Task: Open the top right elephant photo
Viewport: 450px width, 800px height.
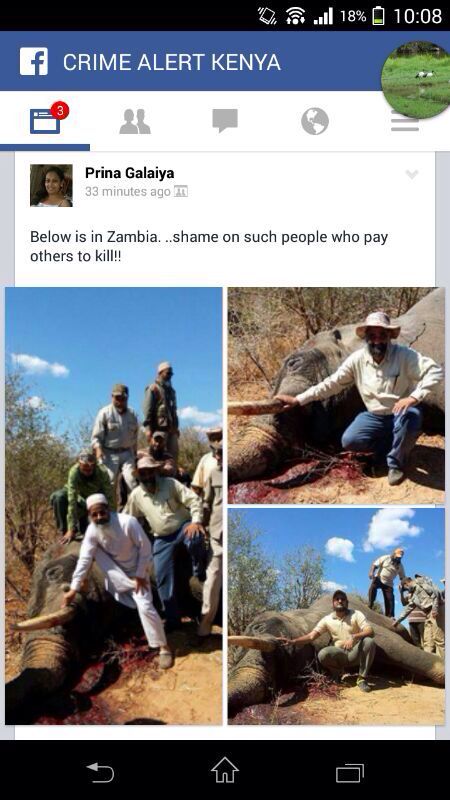Action: click(x=336, y=395)
